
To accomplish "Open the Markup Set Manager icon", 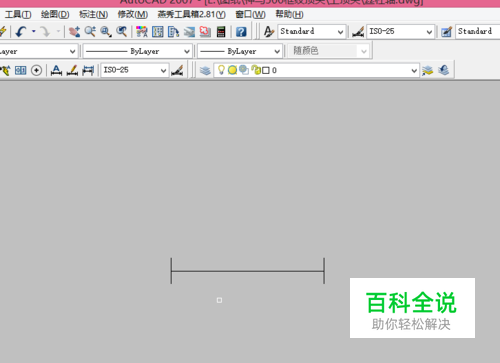I will [x=205, y=32].
